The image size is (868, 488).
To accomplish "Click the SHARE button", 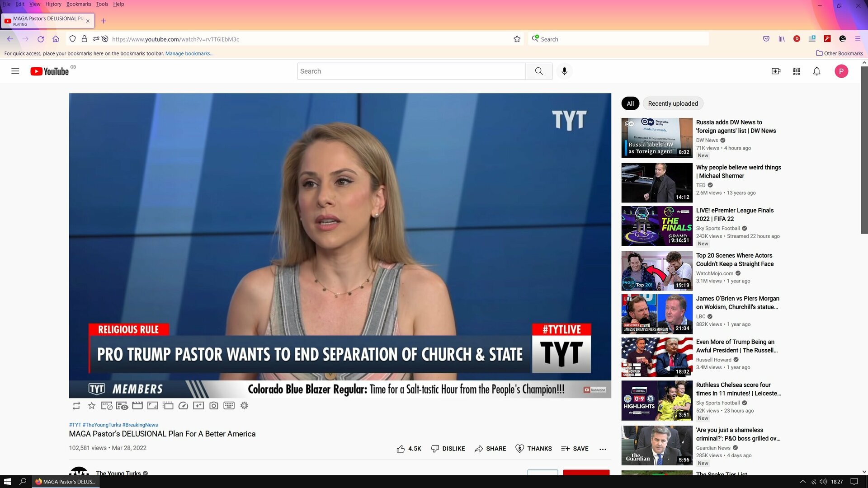I will tap(490, 449).
